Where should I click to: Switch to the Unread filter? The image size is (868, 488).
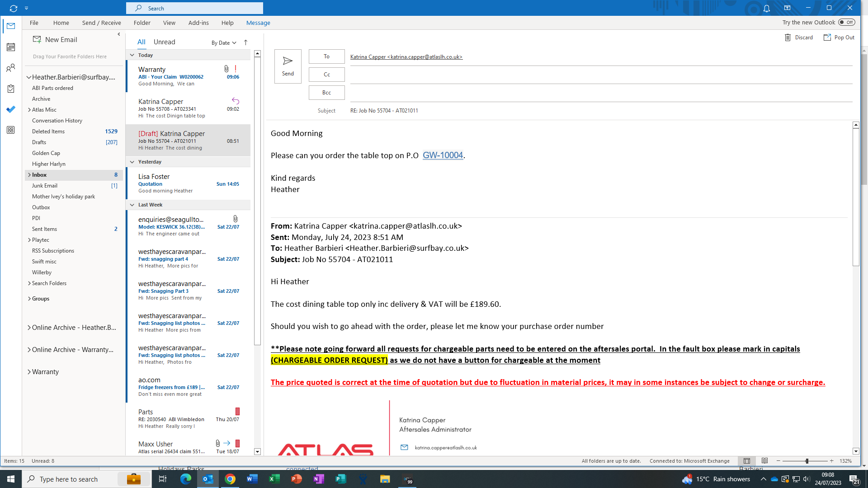pyautogui.click(x=164, y=42)
